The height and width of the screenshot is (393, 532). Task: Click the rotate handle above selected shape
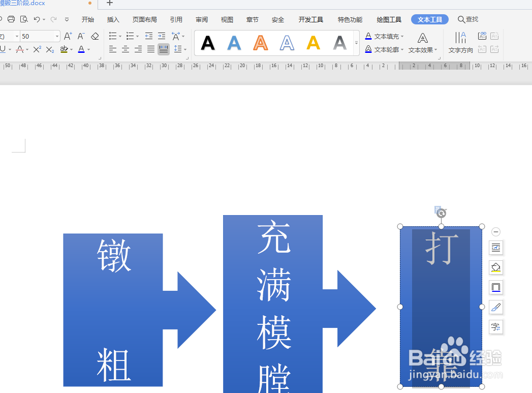pos(441,213)
